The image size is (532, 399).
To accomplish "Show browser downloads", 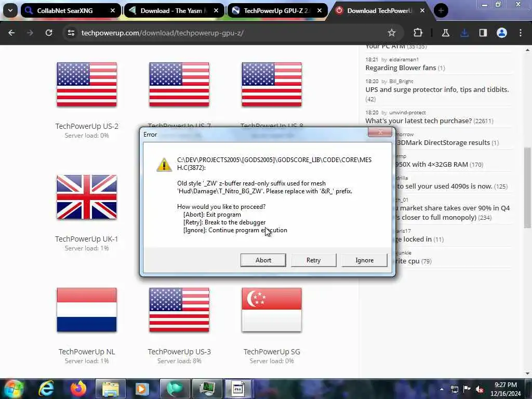I will pyautogui.click(x=464, y=33).
